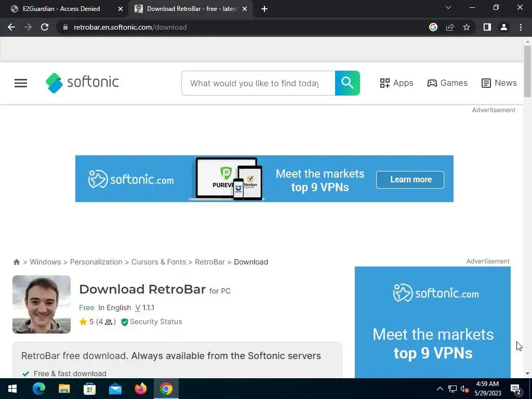Open Firefox from taskbar
The width and height of the screenshot is (532, 399).
click(x=140, y=389)
